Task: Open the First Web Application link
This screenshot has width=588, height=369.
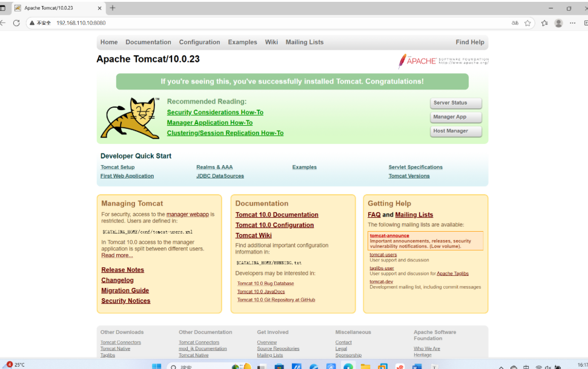Action: 127,176
